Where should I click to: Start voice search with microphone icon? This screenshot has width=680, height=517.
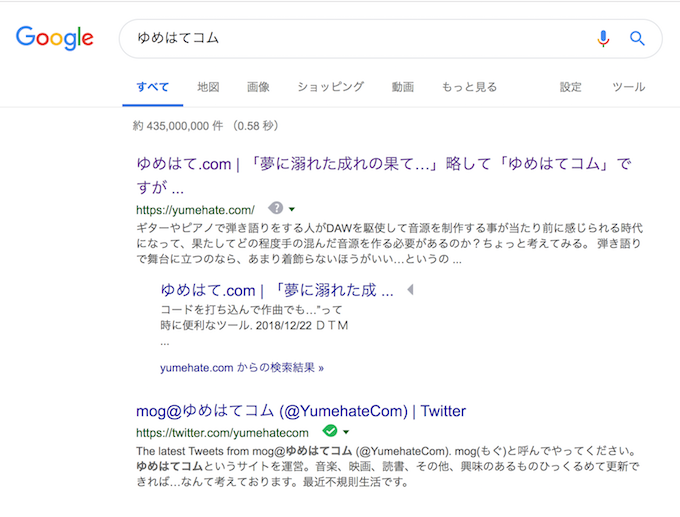(x=603, y=39)
